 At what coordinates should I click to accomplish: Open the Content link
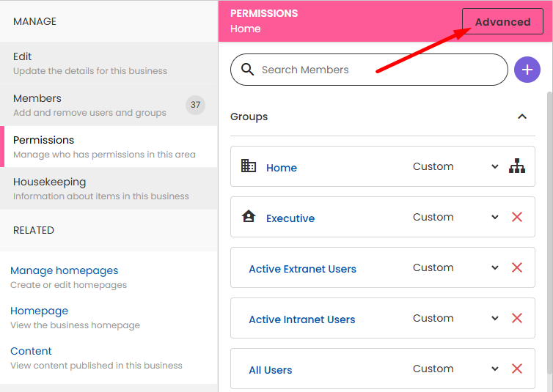31,351
